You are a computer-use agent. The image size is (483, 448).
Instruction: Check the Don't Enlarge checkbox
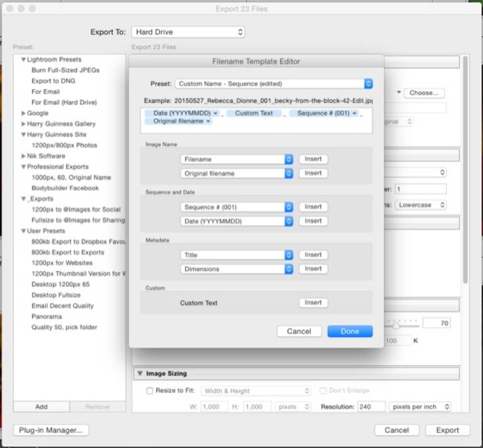323,391
